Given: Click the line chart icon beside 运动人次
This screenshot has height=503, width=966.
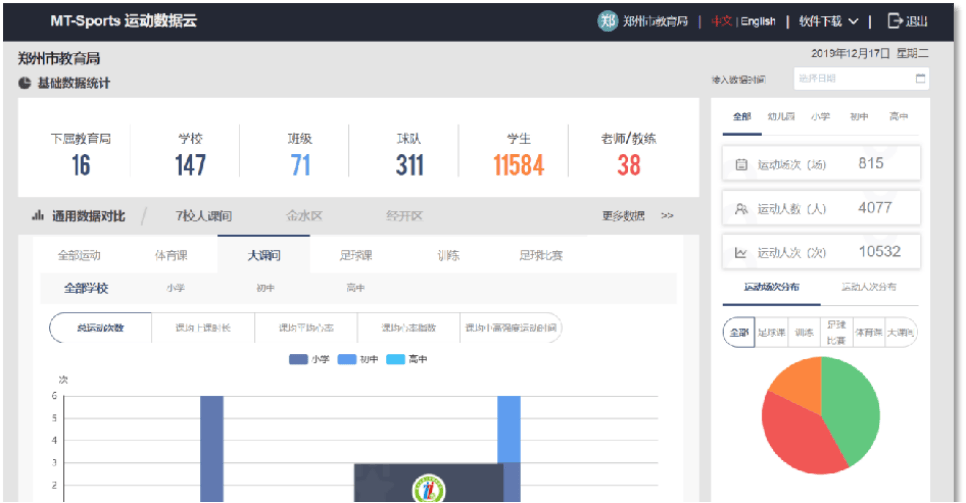Looking at the screenshot, I should click(741, 253).
